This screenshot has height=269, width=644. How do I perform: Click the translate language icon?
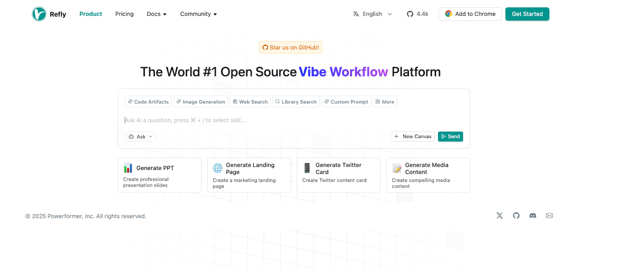(x=356, y=14)
